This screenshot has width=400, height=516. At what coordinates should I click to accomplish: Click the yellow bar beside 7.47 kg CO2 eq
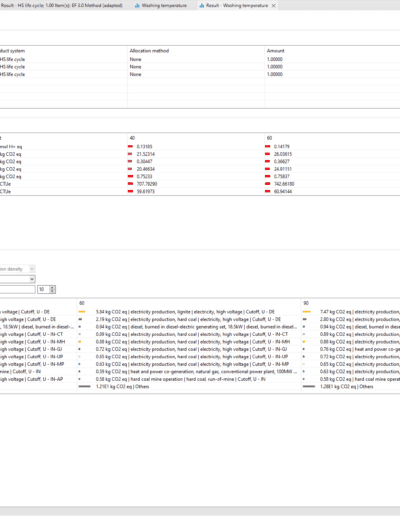pos(307,312)
